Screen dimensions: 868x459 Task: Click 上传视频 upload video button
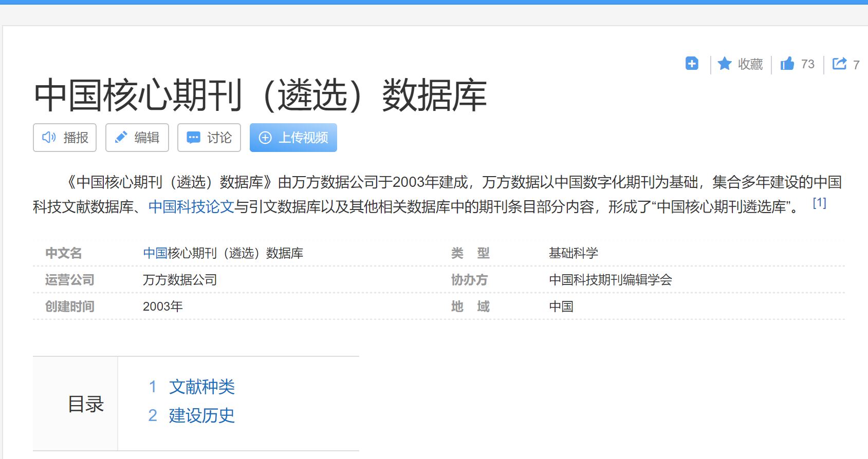coord(293,138)
